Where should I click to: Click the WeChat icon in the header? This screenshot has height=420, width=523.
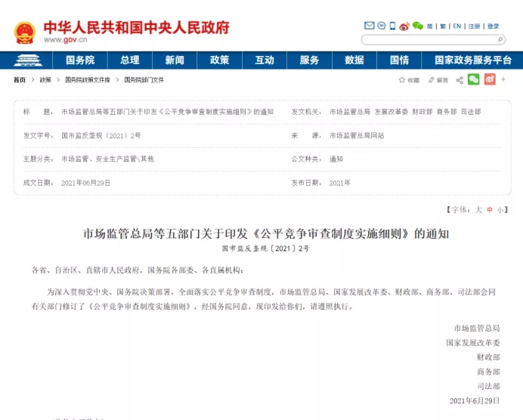418,26
